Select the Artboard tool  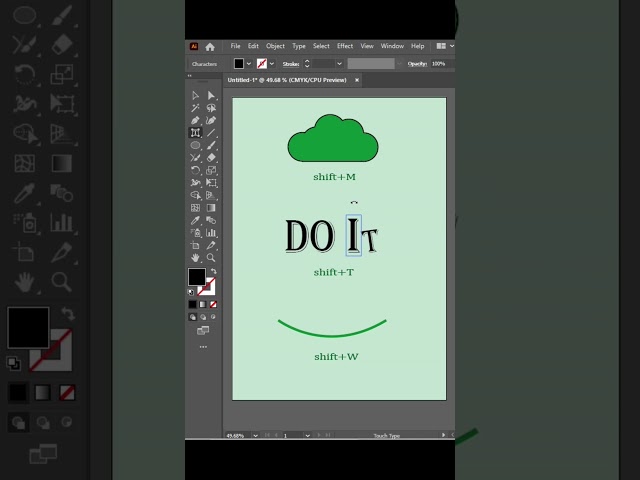click(195, 245)
